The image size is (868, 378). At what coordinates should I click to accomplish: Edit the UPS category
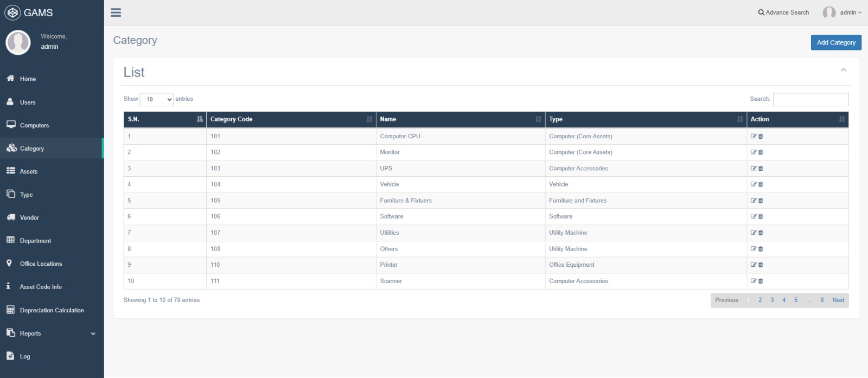pyautogui.click(x=753, y=168)
